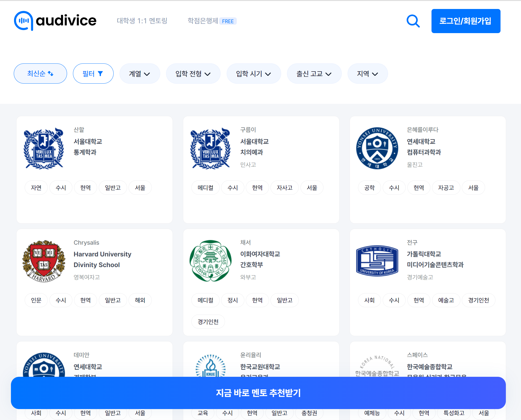Click the 자연 tag on 산할's card
This screenshot has height=420, width=521.
click(36, 188)
